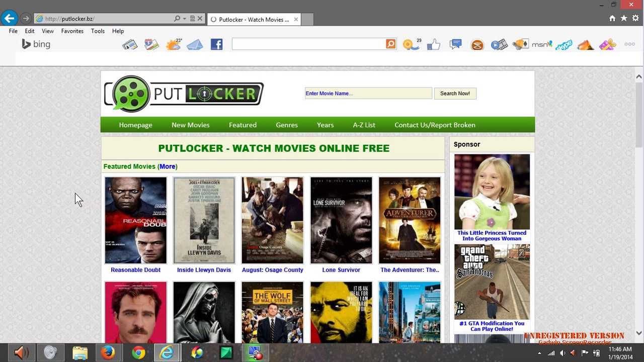Open the Help menu
The width and height of the screenshot is (644, 362).
[118, 31]
